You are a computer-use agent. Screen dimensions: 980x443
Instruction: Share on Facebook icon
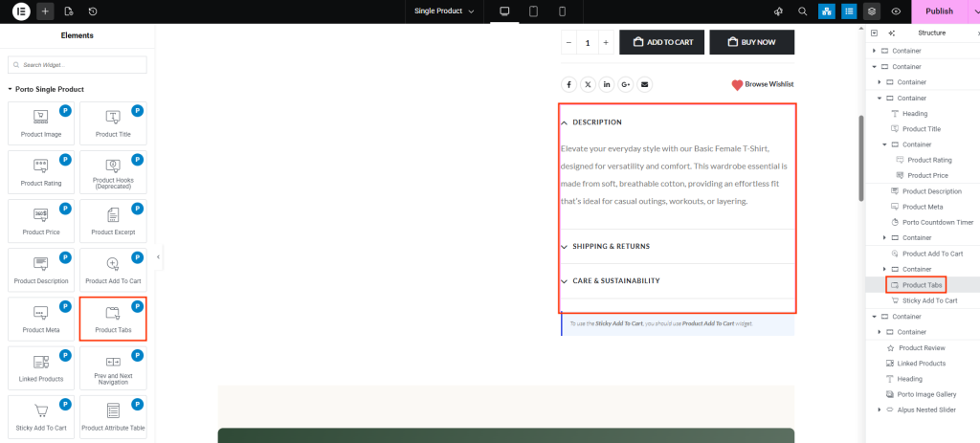(568, 84)
